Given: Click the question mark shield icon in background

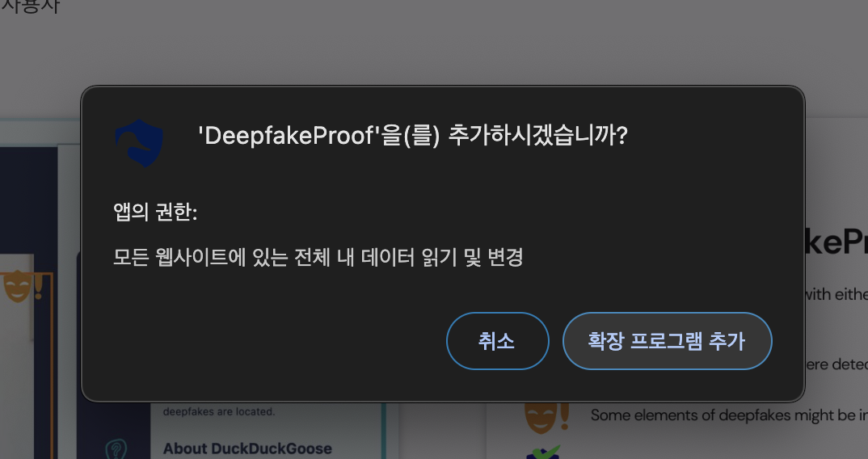Looking at the screenshot, I should tap(116, 448).
